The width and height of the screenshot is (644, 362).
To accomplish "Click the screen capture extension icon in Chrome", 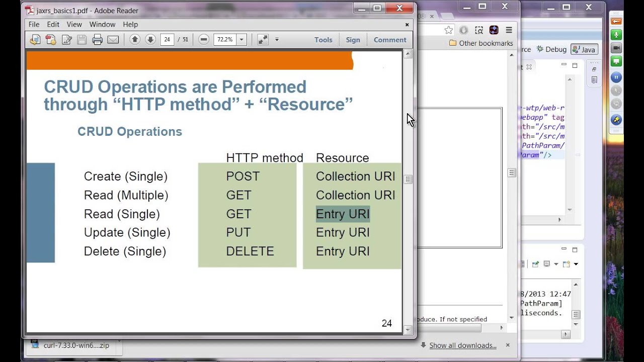I will click(x=479, y=30).
